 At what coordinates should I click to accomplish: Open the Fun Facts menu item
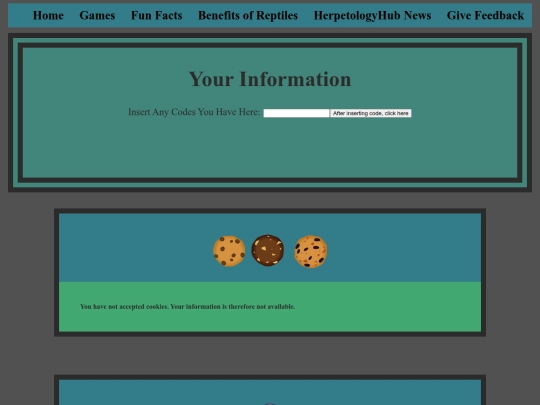pos(157,15)
